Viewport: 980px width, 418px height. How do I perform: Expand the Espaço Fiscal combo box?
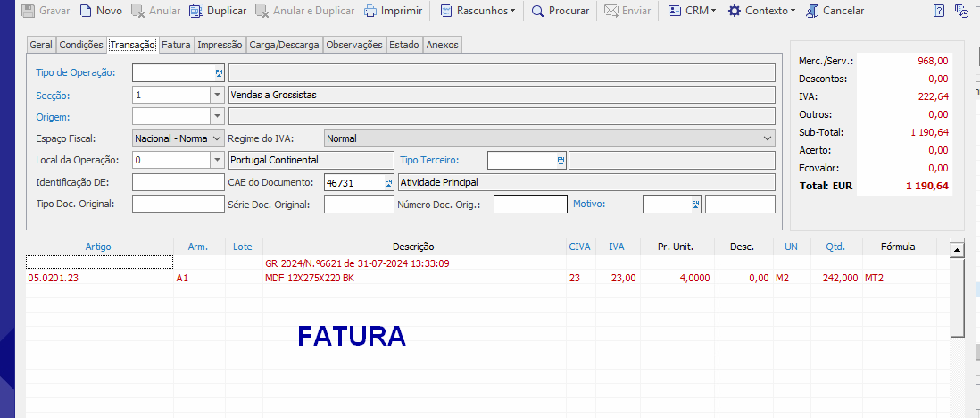(x=216, y=138)
